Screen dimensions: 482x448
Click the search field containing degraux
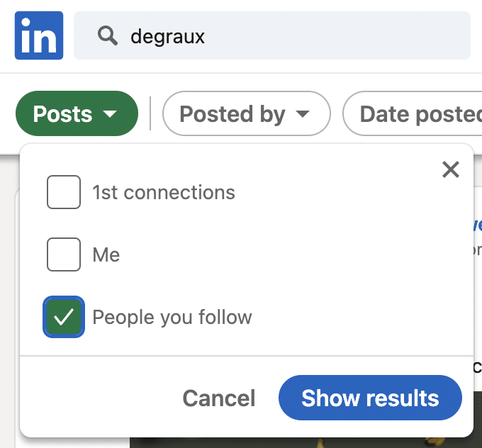click(284, 35)
